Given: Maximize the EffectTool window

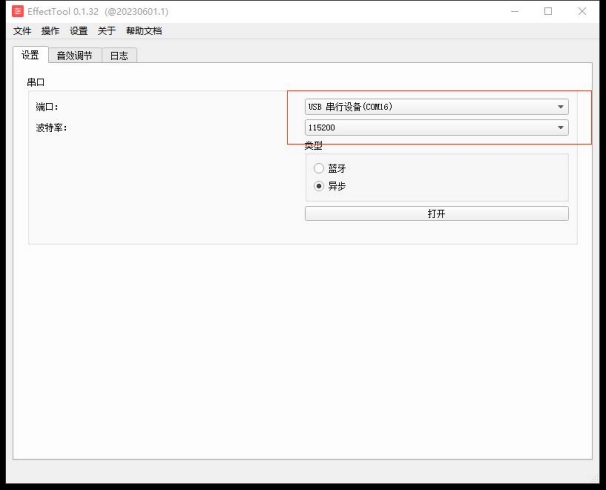Looking at the screenshot, I should tap(548, 11).
